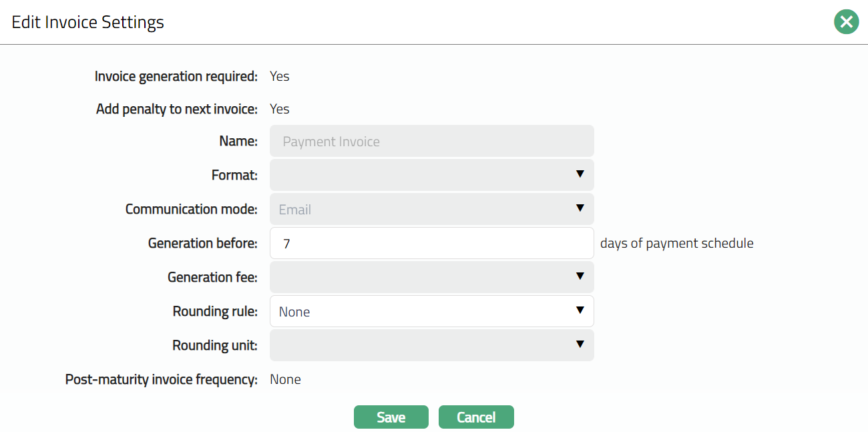Select the Yes value for Add penalty
This screenshot has width=868, height=432.
pyautogui.click(x=280, y=109)
